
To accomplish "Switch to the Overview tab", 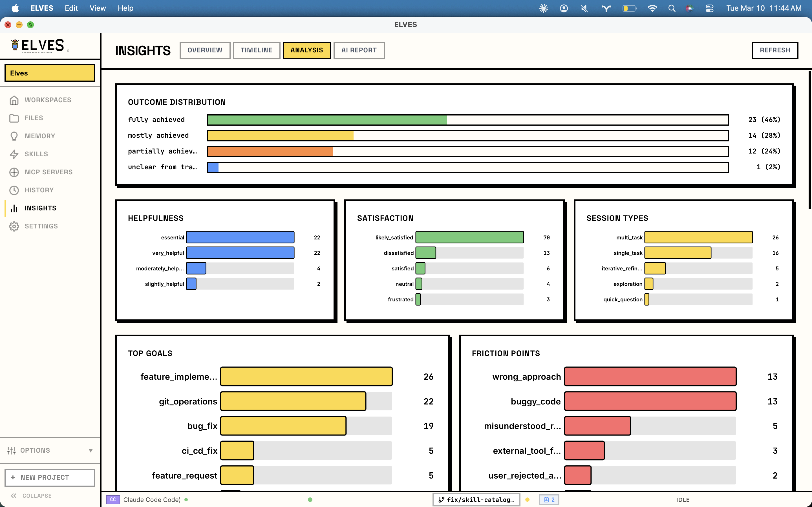I will coord(205,50).
